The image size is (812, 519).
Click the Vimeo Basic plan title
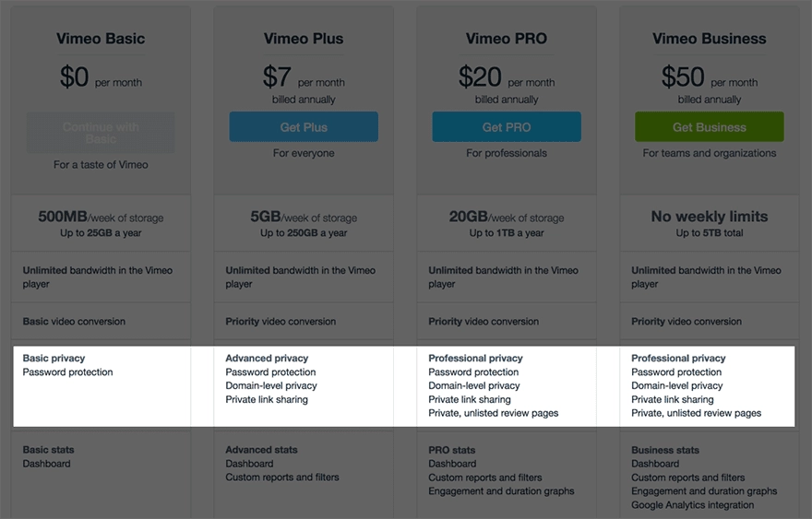coord(101,39)
